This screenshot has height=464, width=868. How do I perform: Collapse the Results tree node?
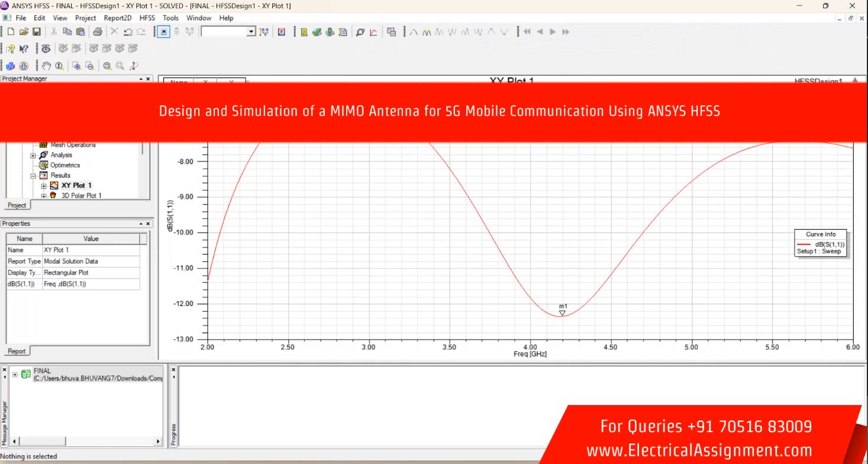[x=34, y=176]
